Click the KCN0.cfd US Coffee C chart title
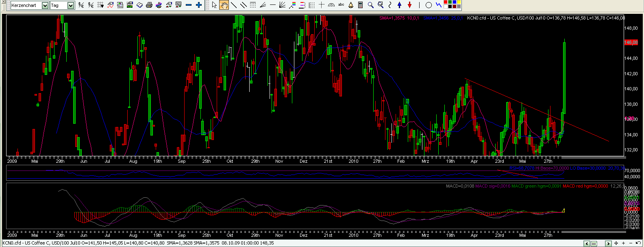This screenshot has height=247, width=644. [x=546, y=18]
